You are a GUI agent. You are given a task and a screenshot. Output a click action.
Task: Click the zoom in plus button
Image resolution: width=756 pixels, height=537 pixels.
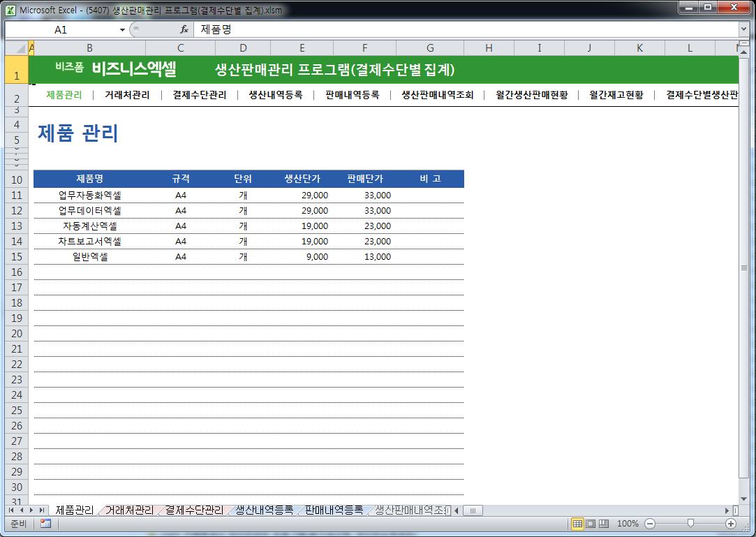731,524
